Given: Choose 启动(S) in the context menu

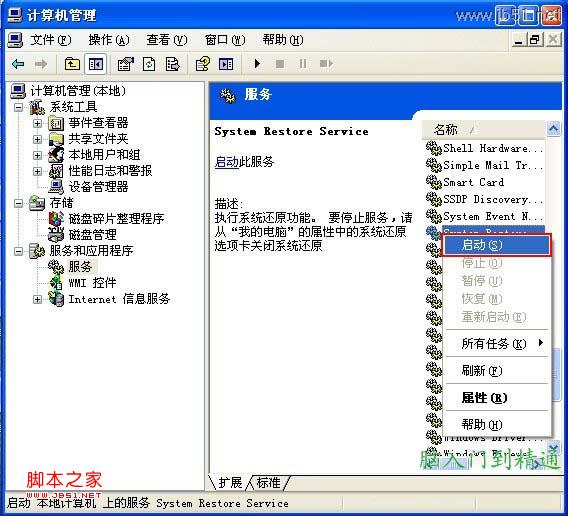Looking at the screenshot, I should pyautogui.click(x=497, y=245).
